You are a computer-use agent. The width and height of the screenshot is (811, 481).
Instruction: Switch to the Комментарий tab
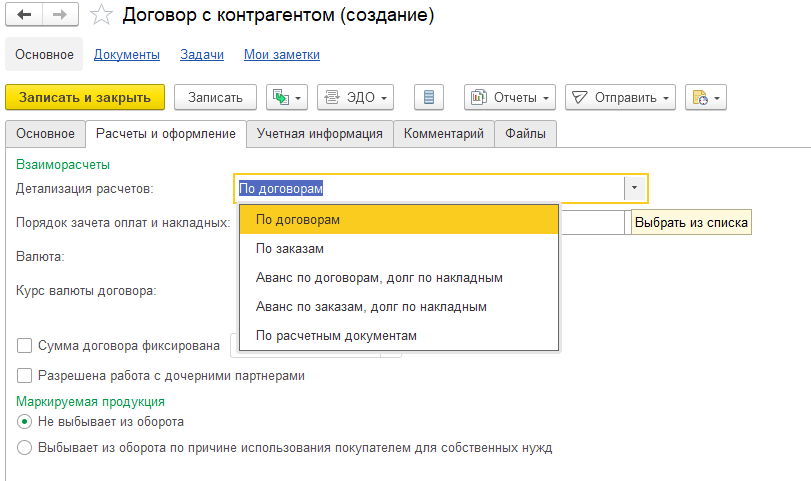click(444, 133)
